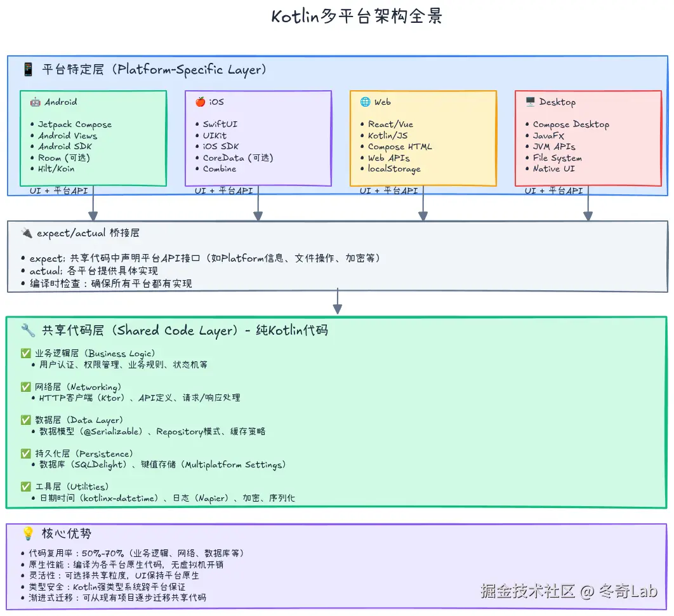Image resolution: width=674 pixels, height=616 pixels.
Task: Toggle the checkbox for 数据层
Action: click(x=26, y=419)
